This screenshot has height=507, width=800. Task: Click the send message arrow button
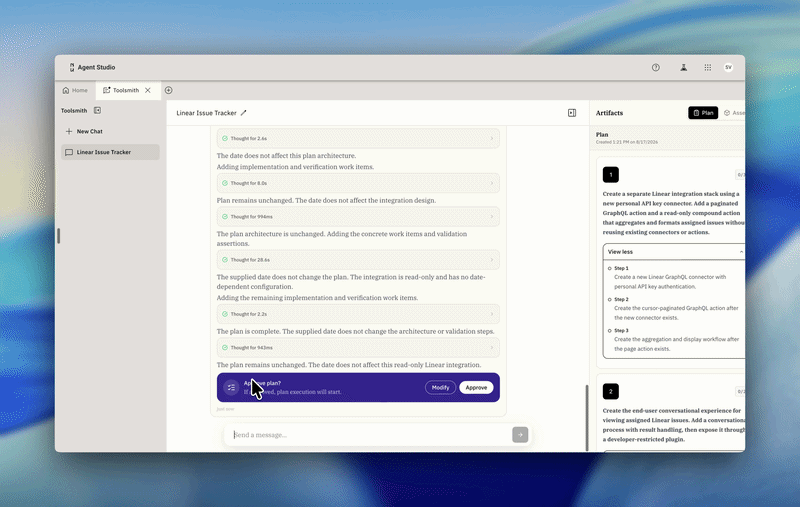pos(520,435)
